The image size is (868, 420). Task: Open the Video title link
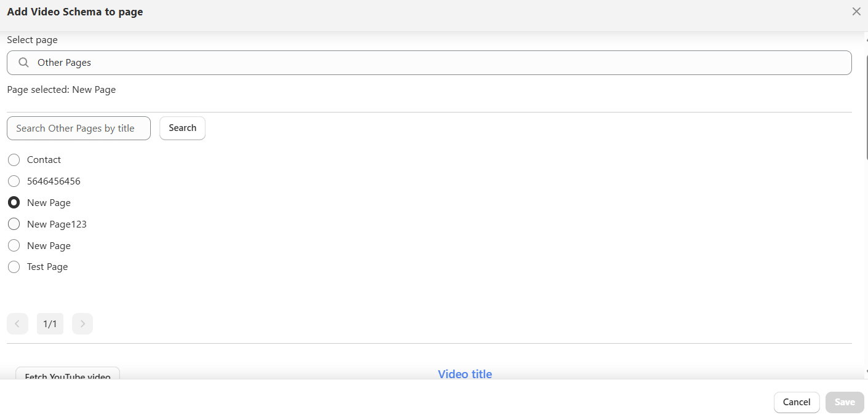pyautogui.click(x=465, y=374)
